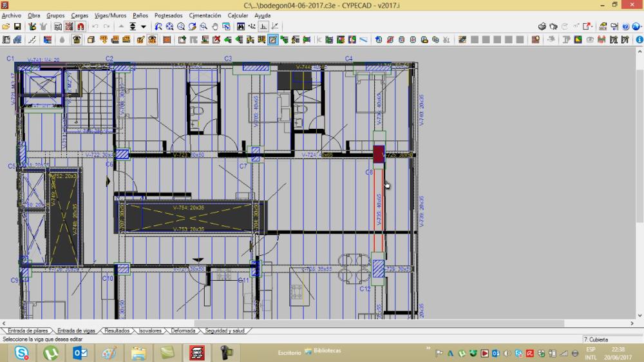Click the first telephone-style toolbar icon
The image size is (644, 362).
[77, 40]
